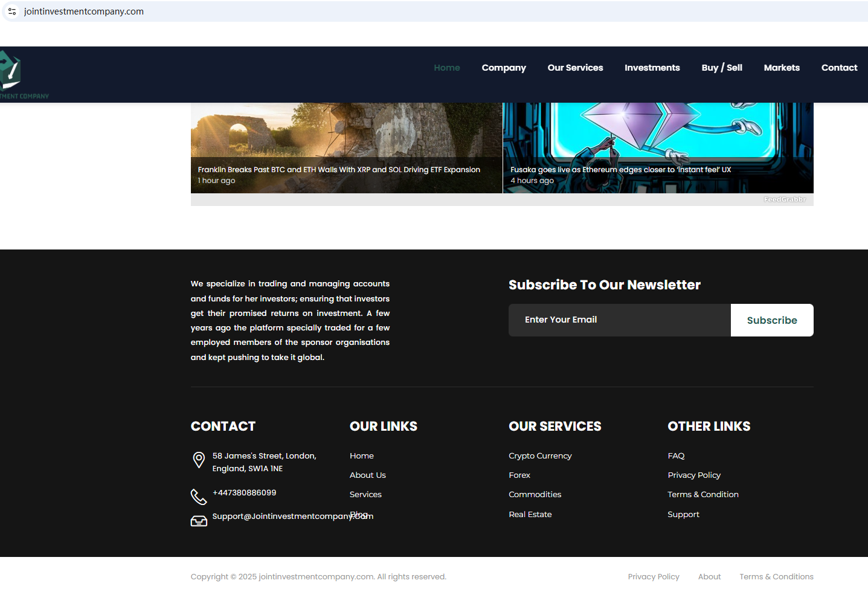The width and height of the screenshot is (868, 592).
Task: Open Real Estate under Our Services
Action: (530, 515)
